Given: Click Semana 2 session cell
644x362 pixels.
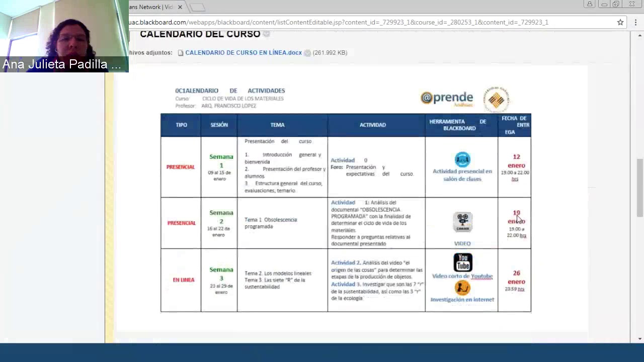Looking at the screenshot, I should 219,223.
